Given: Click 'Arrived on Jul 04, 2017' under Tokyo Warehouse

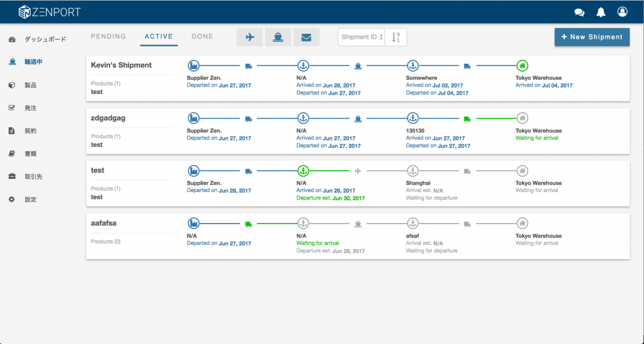Looking at the screenshot, I should coord(544,85).
